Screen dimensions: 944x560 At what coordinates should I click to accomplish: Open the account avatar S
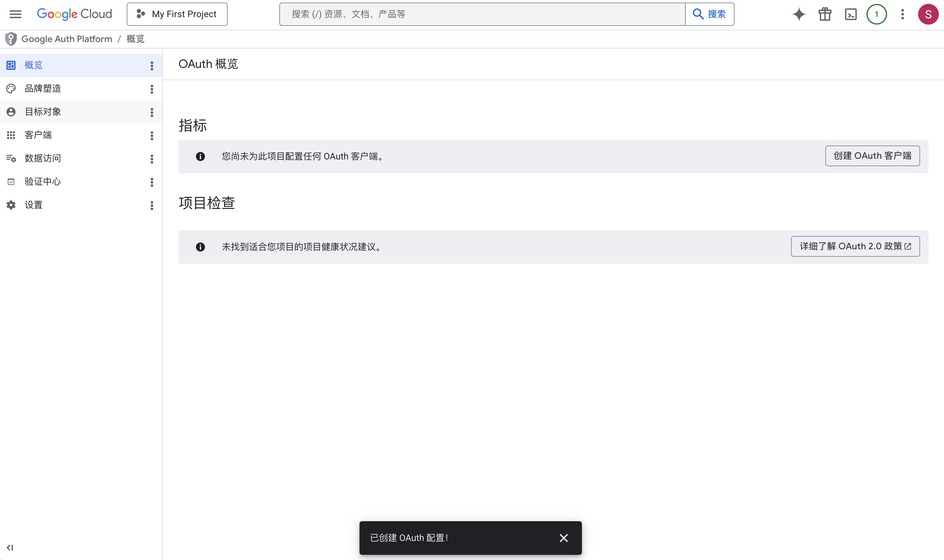tap(928, 14)
